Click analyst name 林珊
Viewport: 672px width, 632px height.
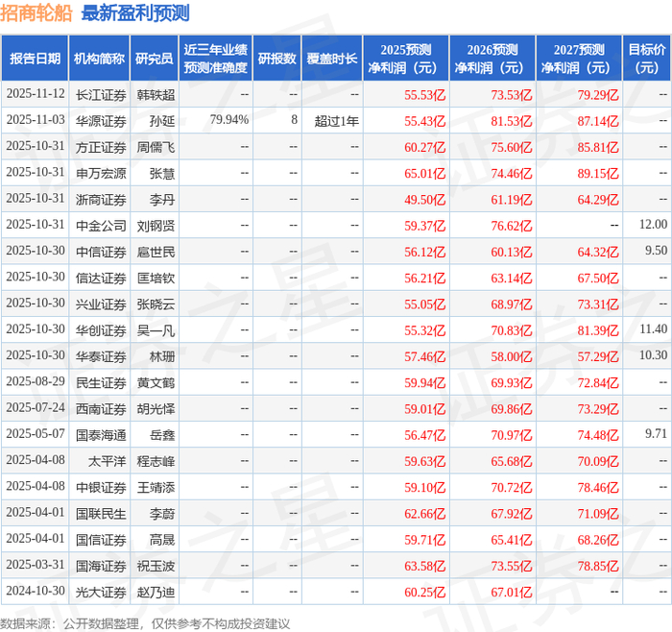pos(162,356)
